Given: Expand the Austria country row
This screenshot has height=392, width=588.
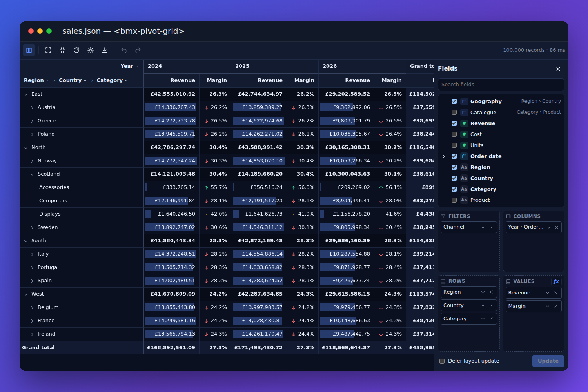Looking at the screenshot, I should [x=32, y=107].
